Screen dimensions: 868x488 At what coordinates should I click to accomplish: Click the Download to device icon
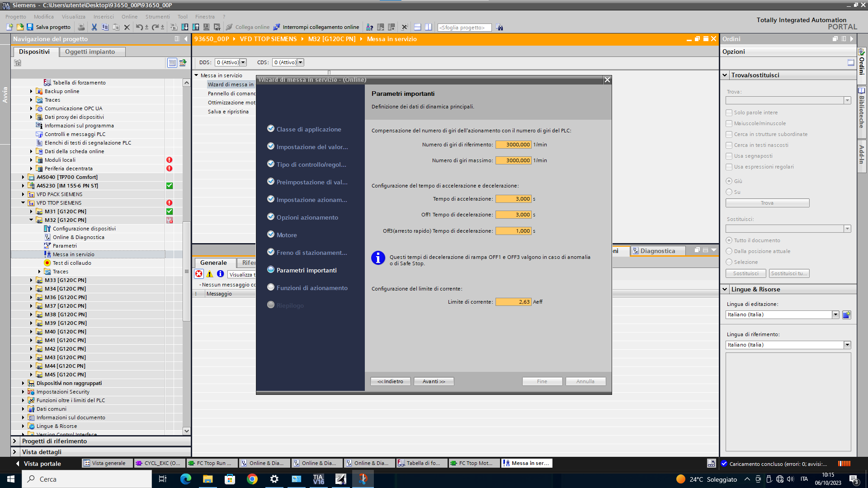(185, 27)
